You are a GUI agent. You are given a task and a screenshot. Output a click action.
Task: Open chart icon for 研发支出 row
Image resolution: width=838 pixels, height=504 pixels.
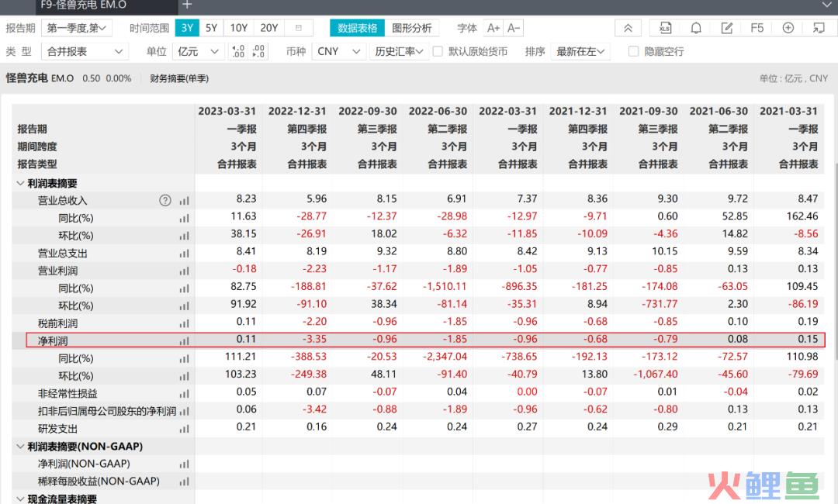pos(185,429)
